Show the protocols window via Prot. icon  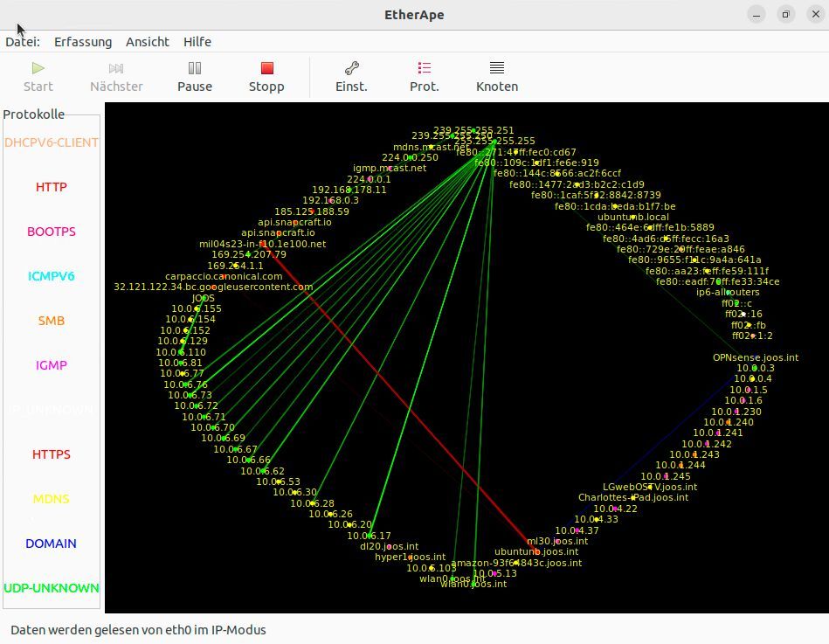tap(424, 67)
